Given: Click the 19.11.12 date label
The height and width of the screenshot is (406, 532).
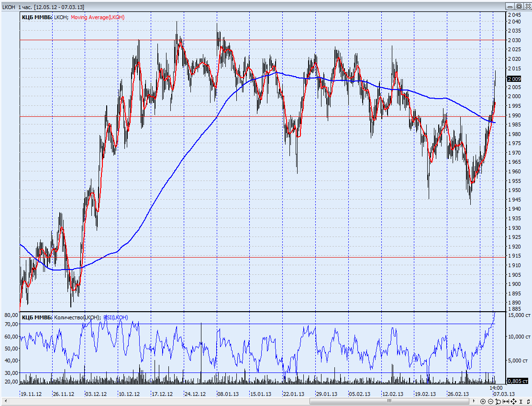Looking at the screenshot, I should coord(31,394).
